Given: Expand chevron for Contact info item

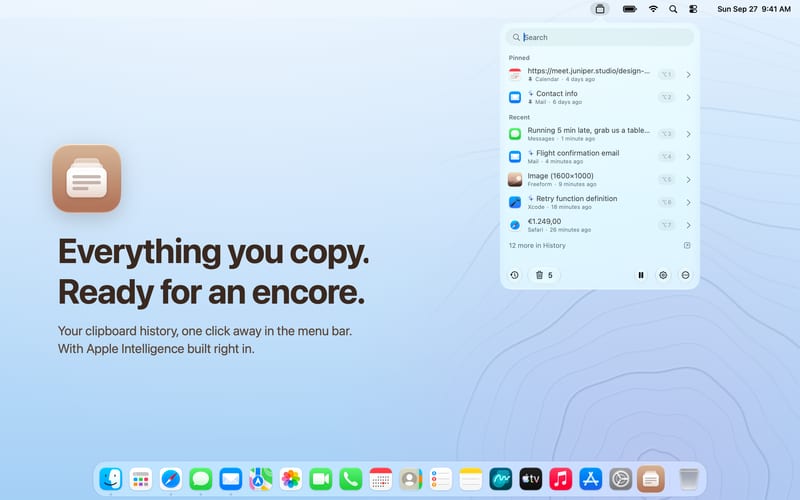Looking at the screenshot, I should pyautogui.click(x=688, y=97).
